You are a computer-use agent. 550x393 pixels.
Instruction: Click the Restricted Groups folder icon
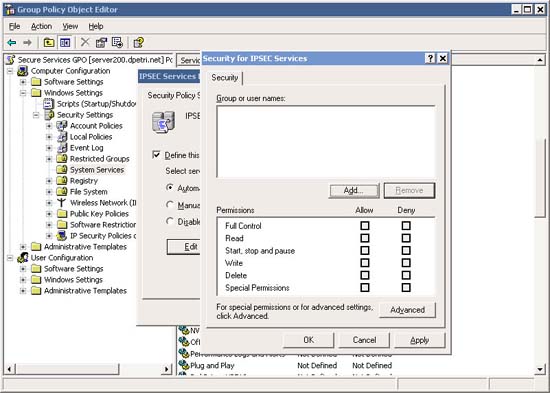[62, 159]
